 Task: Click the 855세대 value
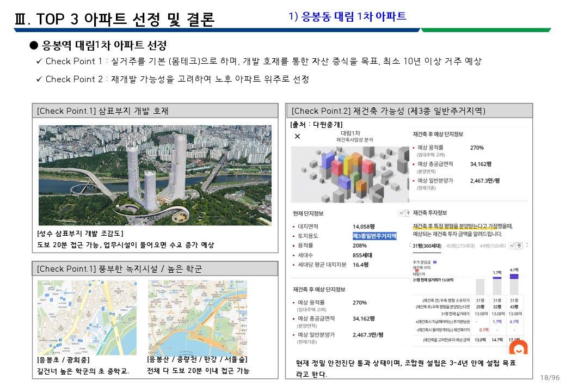(362, 255)
